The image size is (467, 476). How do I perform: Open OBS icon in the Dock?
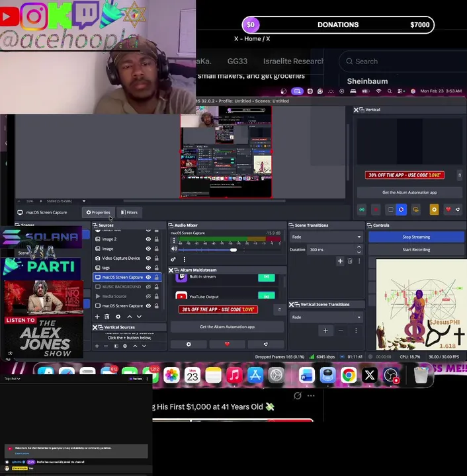[x=391, y=376]
